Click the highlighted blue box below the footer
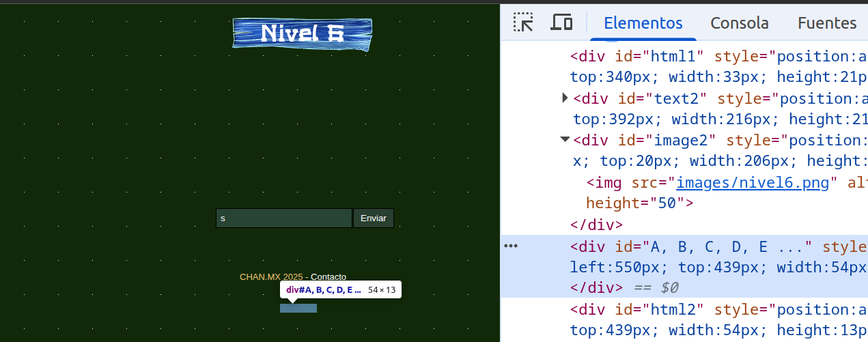 [298, 309]
